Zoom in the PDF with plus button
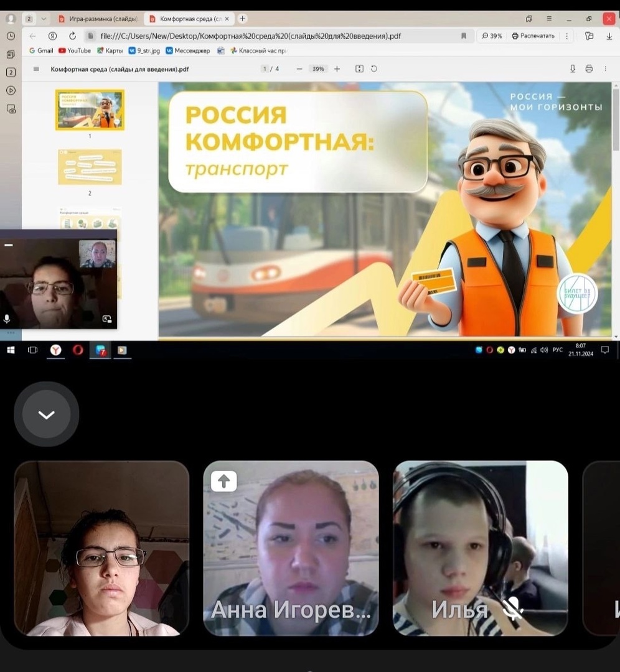This screenshot has height=672, width=620. (x=337, y=69)
